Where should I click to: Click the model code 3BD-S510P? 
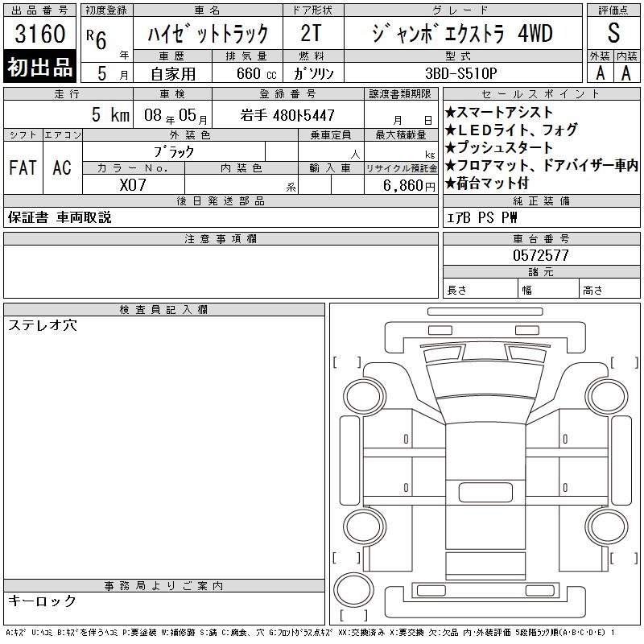point(460,73)
